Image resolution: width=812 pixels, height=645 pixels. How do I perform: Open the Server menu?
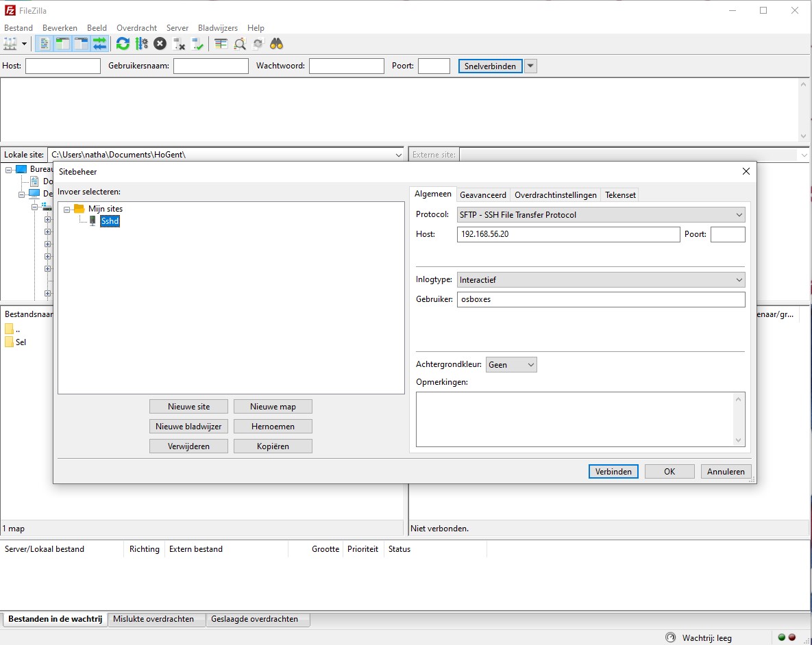[x=177, y=28]
